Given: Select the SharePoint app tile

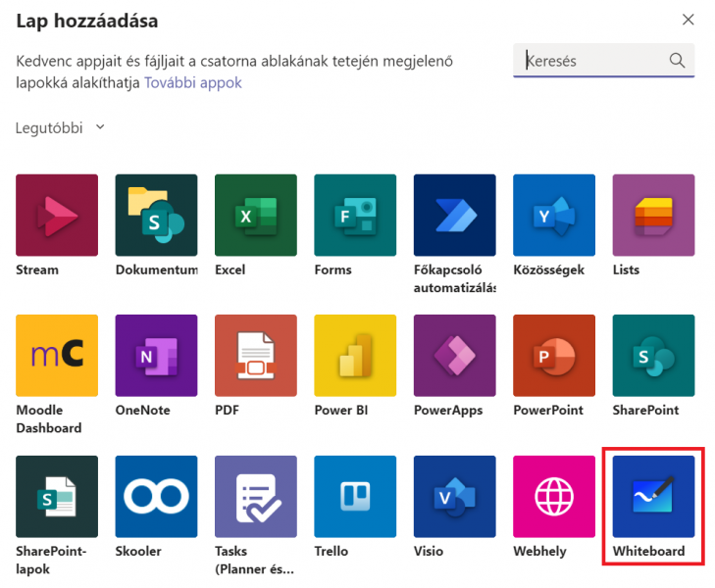Looking at the screenshot, I should point(653,356).
